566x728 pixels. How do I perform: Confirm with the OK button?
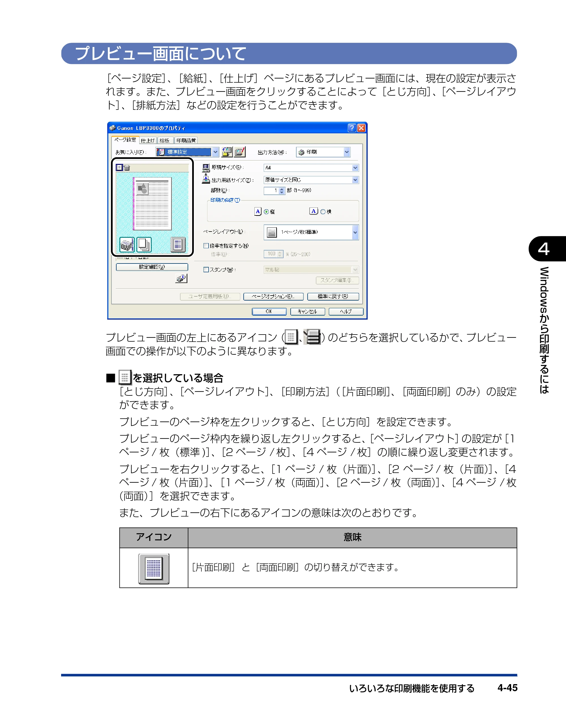pyautogui.click(x=269, y=311)
